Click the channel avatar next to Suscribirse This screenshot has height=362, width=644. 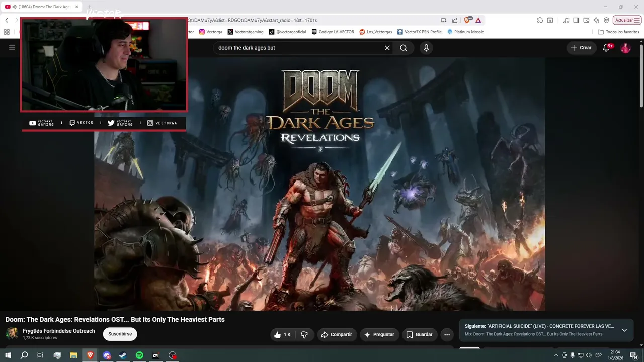[12, 333]
